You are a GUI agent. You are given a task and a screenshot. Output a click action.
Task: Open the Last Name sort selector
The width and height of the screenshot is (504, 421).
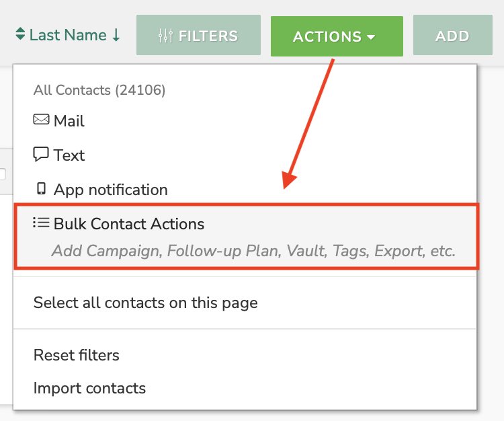tap(68, 35)
